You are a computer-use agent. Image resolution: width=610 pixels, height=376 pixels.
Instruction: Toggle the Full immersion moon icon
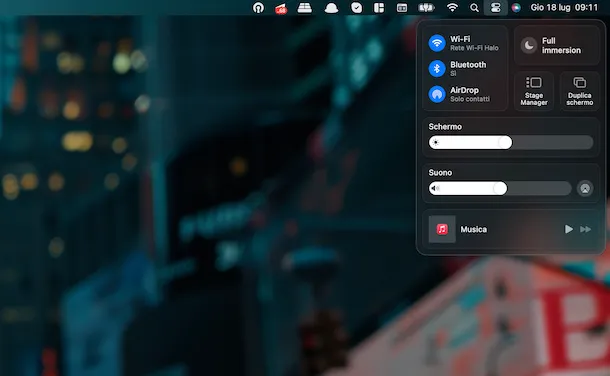pos(529,45)
